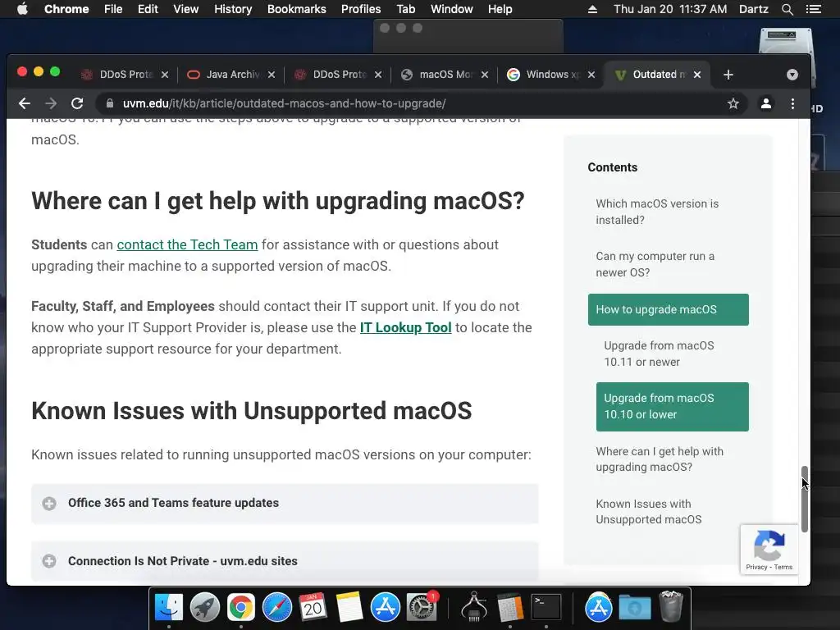This screenshot has height=630, width=840.
Task: Open Spotlight search in menu bar
Action: tap(787, 9)
